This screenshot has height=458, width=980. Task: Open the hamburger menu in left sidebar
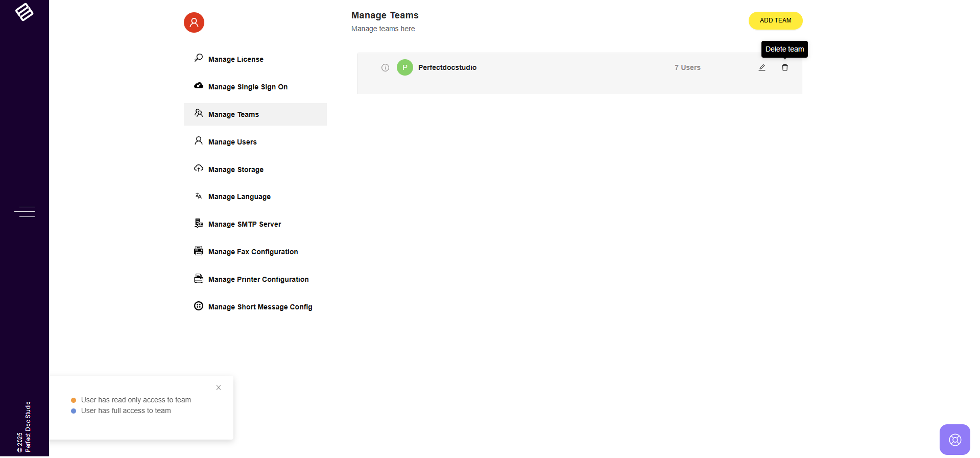click(x=24, y=211)
